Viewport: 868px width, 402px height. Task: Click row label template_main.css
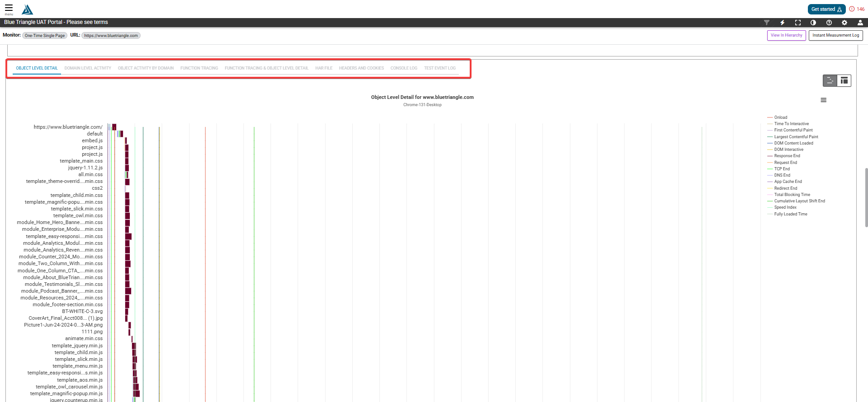[x=81, y=161]
